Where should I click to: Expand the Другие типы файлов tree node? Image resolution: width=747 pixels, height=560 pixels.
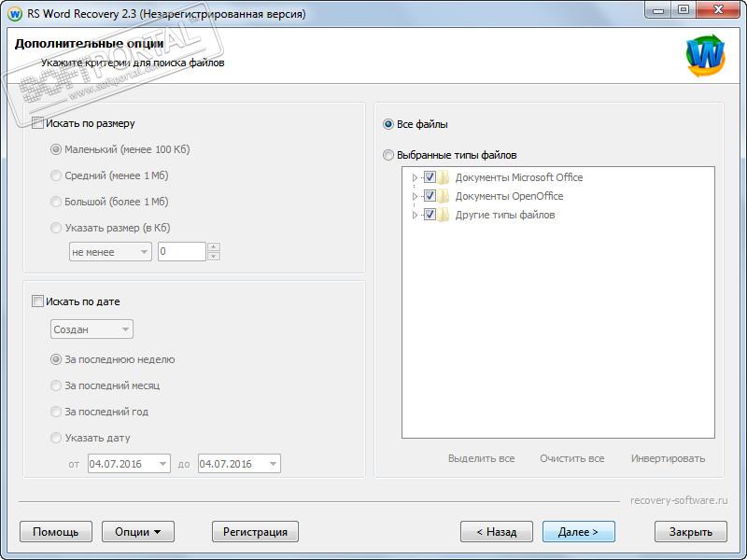coord(415,216)
